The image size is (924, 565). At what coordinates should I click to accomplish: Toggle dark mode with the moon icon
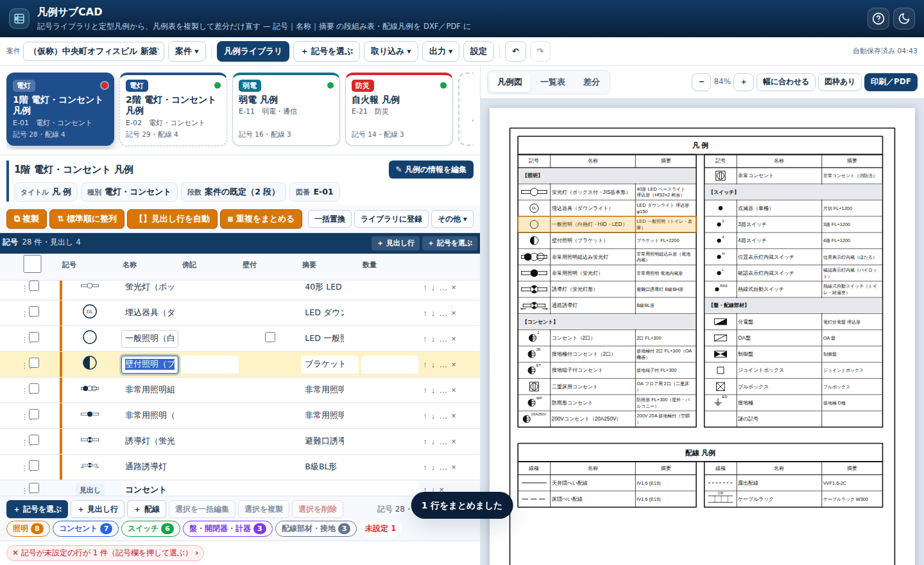point(904,19)
